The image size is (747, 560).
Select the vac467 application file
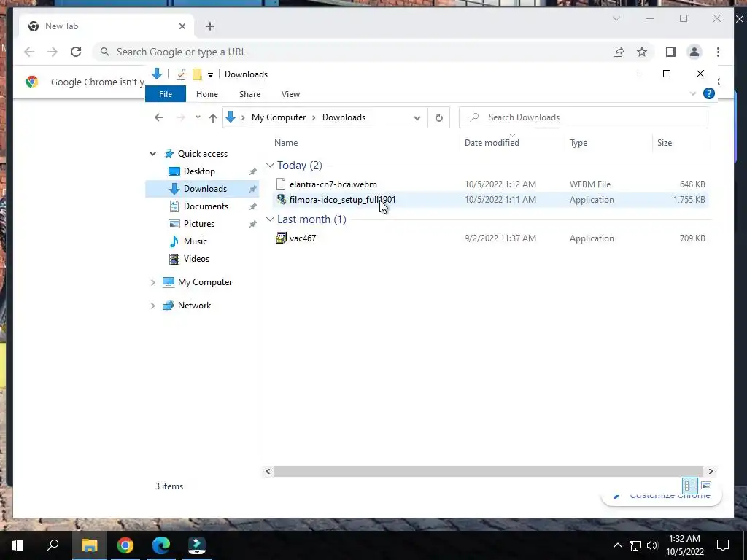coord(303,238)
